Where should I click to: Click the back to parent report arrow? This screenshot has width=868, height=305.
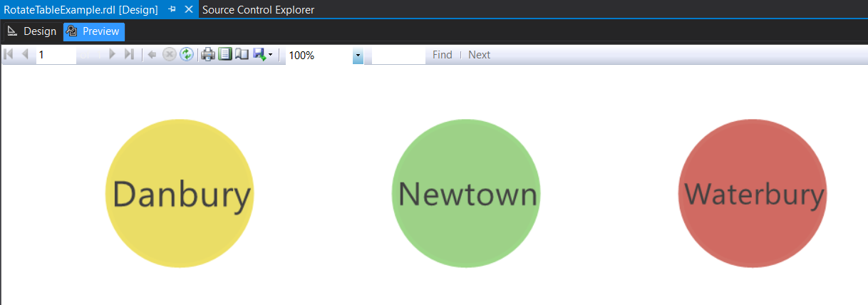tap(153, 55)
